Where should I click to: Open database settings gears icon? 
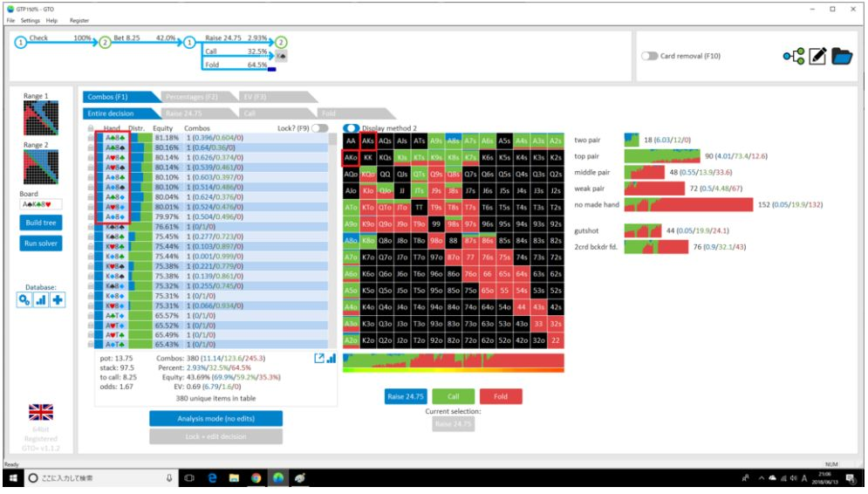point(24,300)
